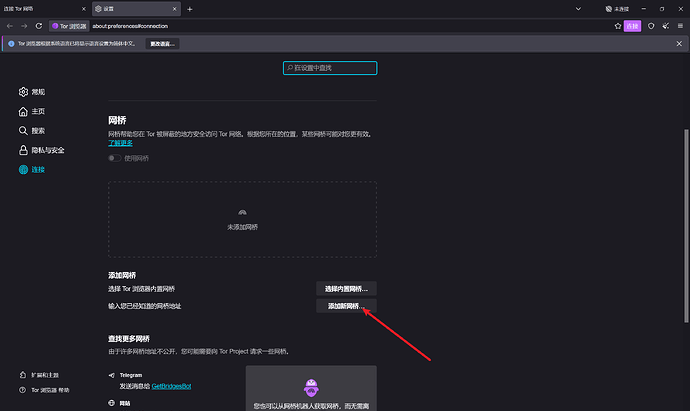Open the 隐私与安全 settings category
The height and width of the screenshot is (411, 690).
click(42, 150)
